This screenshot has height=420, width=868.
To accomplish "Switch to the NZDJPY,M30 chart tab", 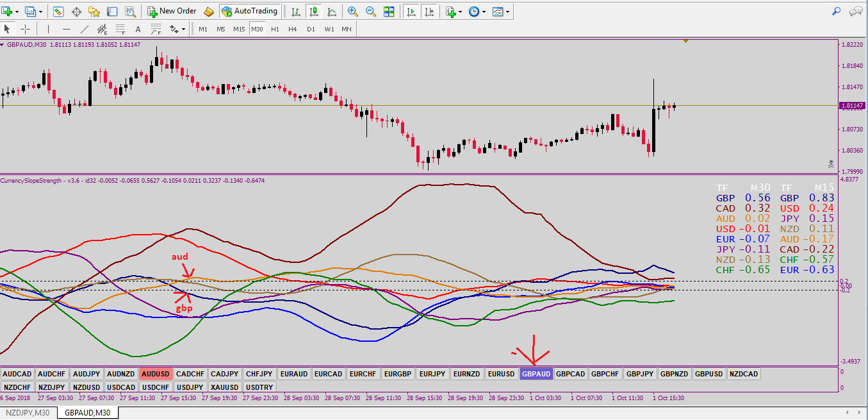I will point(28,413).
